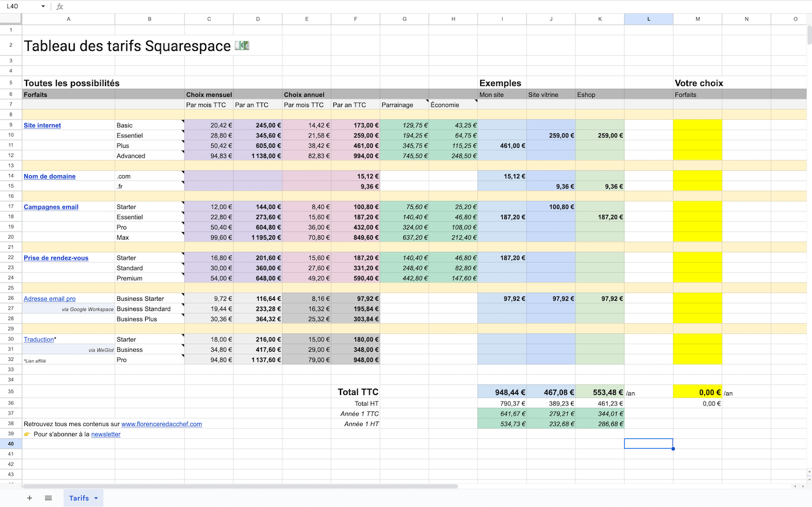Select the yellow choice cell in Basic row

[x=697, y=126]
